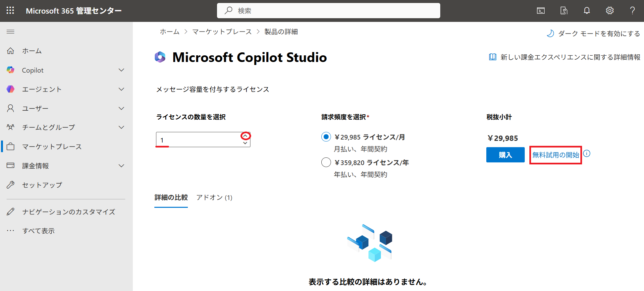Viewport: 644px width, 291px height.
Task: Click the book icon beside billing experience link
Action: coord(493,57)
